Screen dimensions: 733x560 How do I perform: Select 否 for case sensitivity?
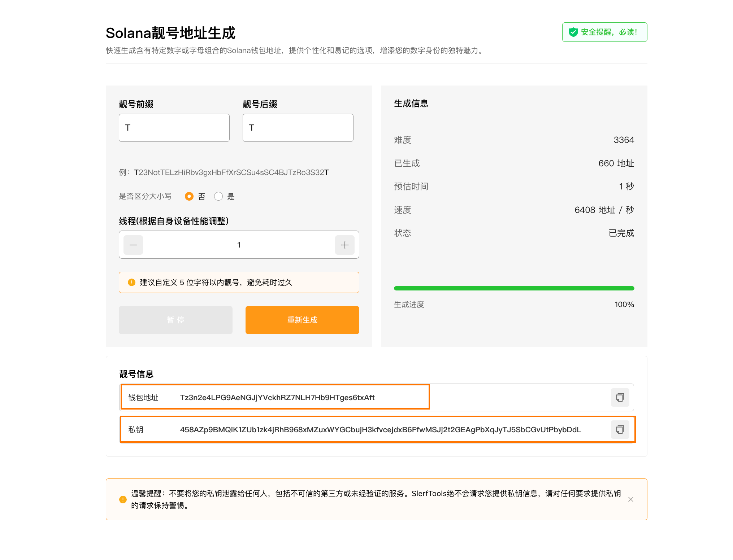click(x=189, y=196)
